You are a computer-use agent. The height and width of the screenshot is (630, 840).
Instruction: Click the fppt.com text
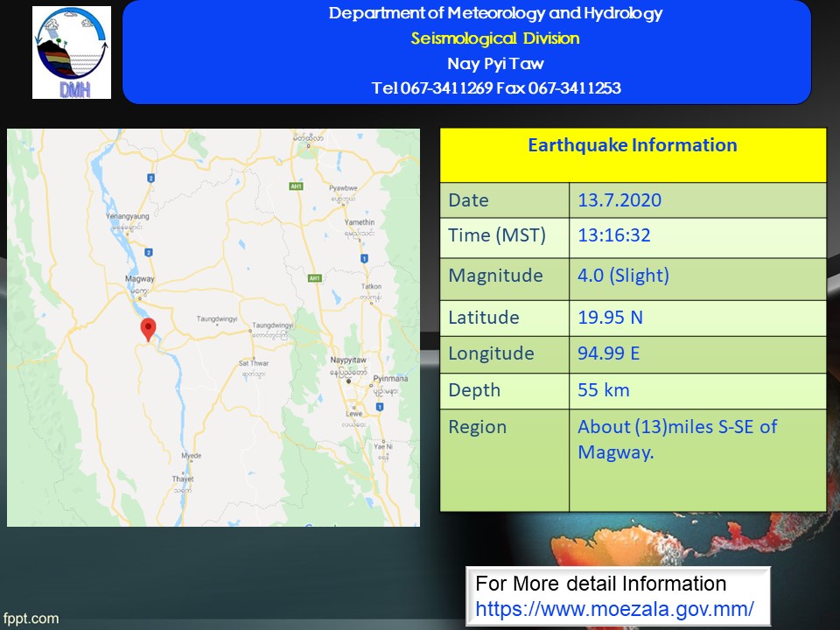click(31, 619)
